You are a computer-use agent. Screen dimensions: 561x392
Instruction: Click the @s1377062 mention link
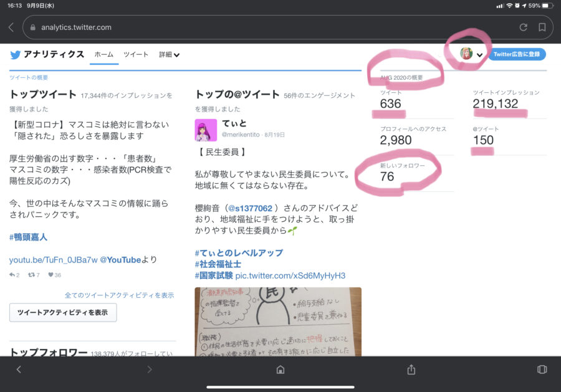pos(249,208)
